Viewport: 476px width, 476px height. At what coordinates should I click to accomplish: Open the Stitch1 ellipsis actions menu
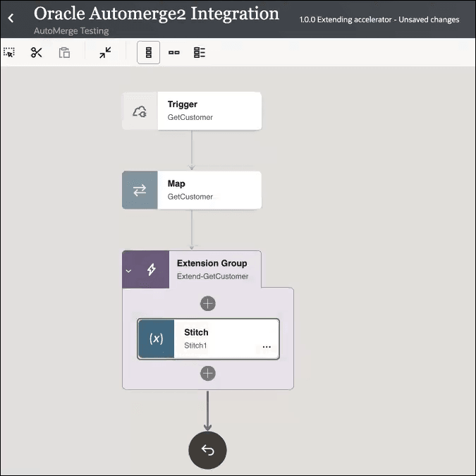click(x=267, y=347)
